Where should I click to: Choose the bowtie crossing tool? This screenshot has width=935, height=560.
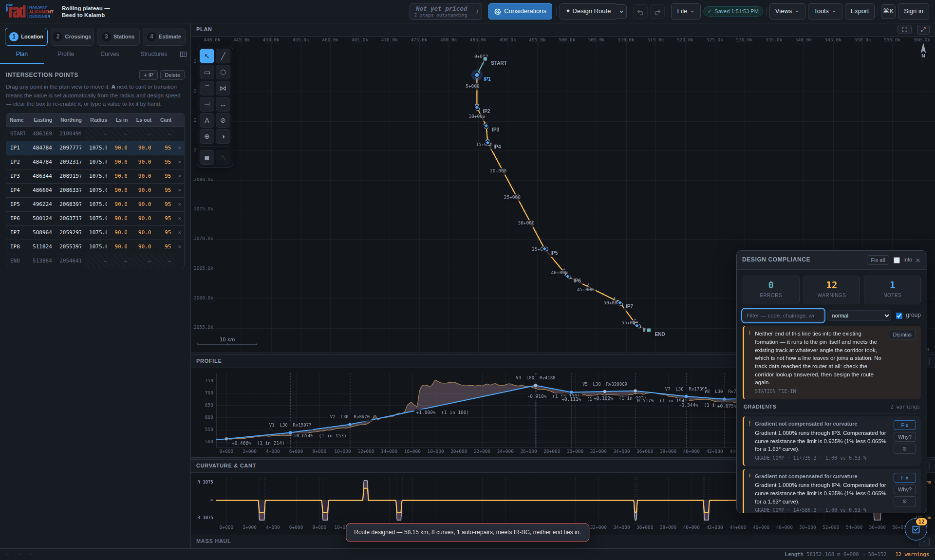[x=223, y=88]
